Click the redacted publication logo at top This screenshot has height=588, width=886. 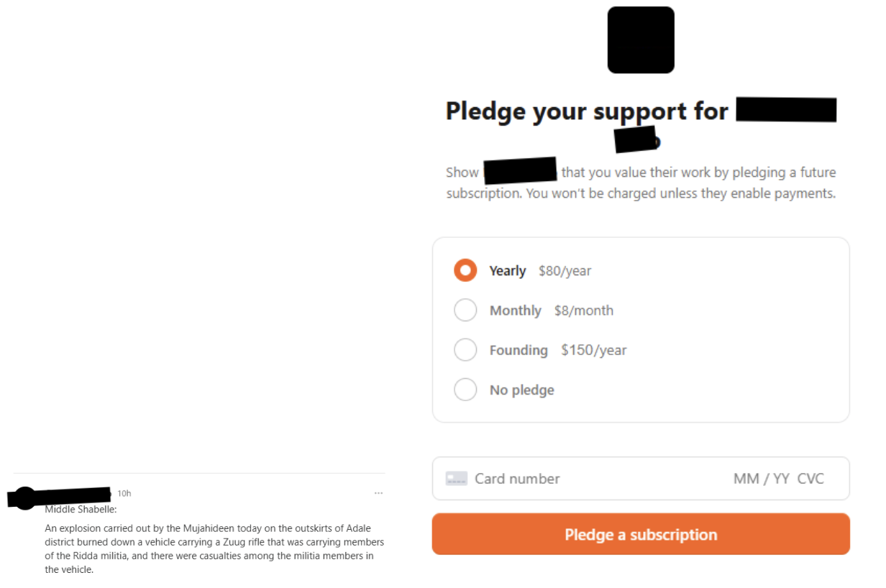coord(641,40)
